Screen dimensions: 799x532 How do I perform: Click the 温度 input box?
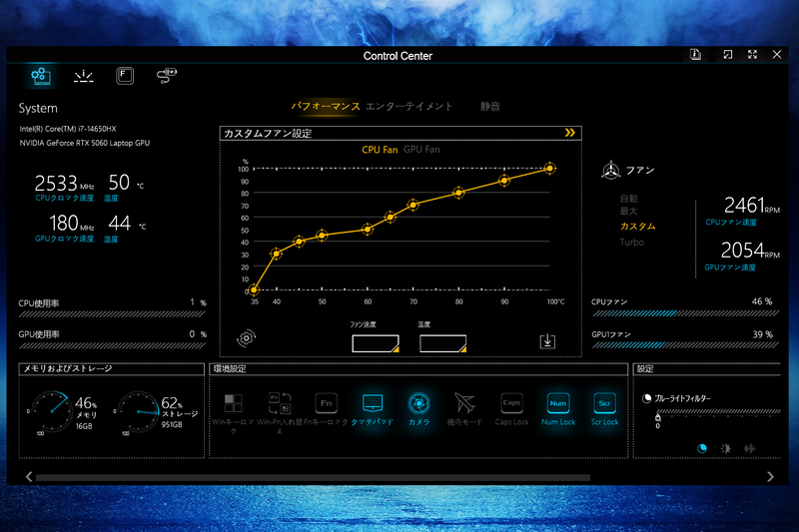442,343
